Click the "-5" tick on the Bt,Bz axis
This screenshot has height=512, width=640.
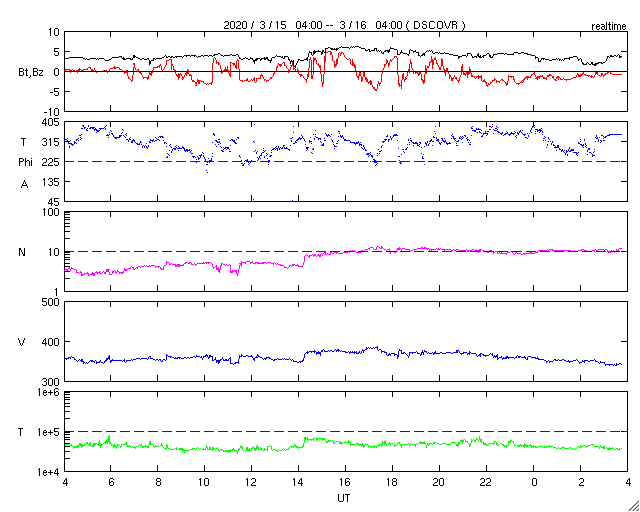tap(55, 92)
